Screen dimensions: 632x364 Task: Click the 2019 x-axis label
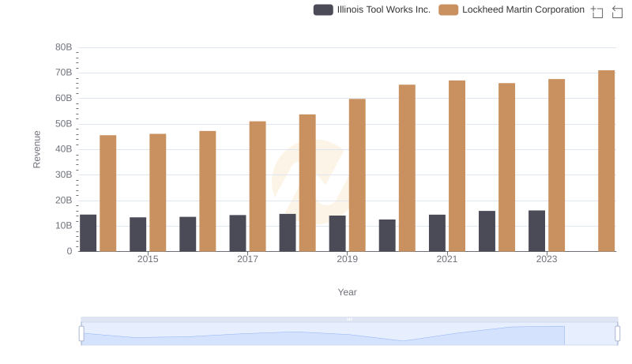click(347, 259)
